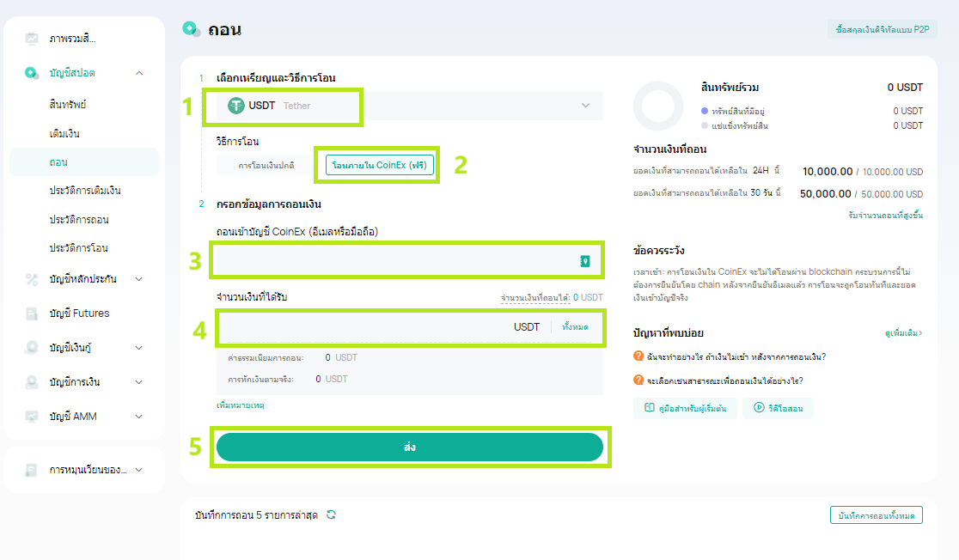Click the วิดีโอสอน video tutorial button

pos(778,409)
